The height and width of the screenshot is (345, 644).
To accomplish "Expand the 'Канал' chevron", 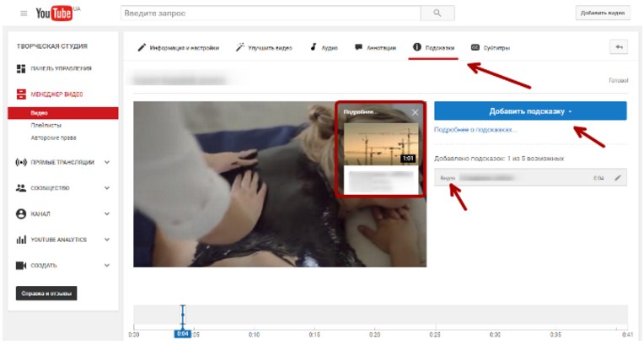I will (x=107, y=213).
